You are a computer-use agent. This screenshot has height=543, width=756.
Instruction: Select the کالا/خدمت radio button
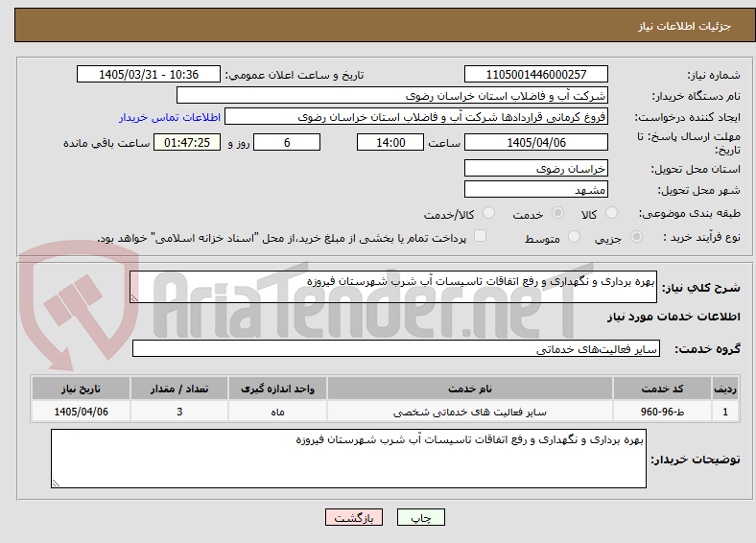489,213
